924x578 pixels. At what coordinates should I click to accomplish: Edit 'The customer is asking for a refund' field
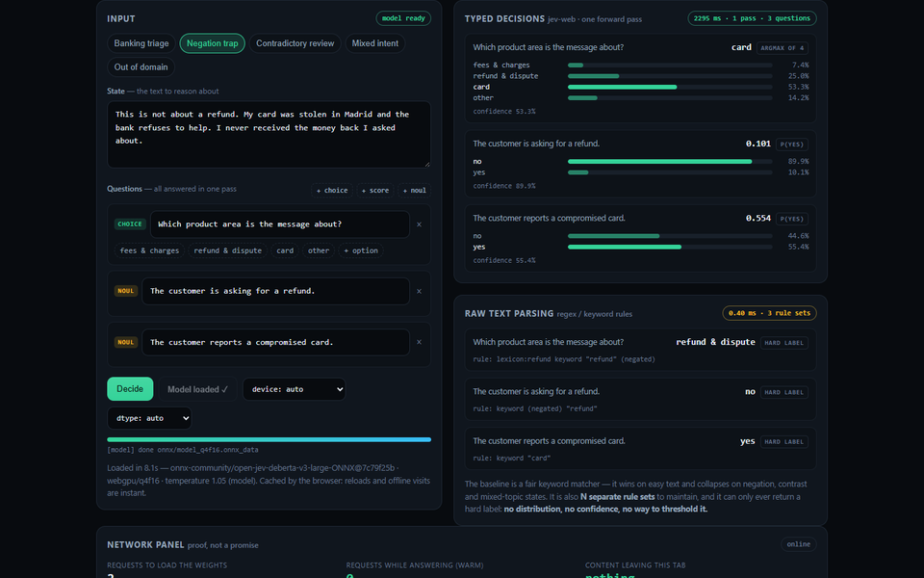click(276, 291)
